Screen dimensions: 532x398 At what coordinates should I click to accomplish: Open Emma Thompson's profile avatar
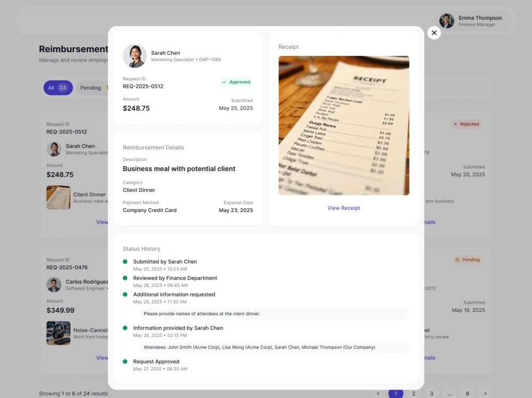point(447,21)
